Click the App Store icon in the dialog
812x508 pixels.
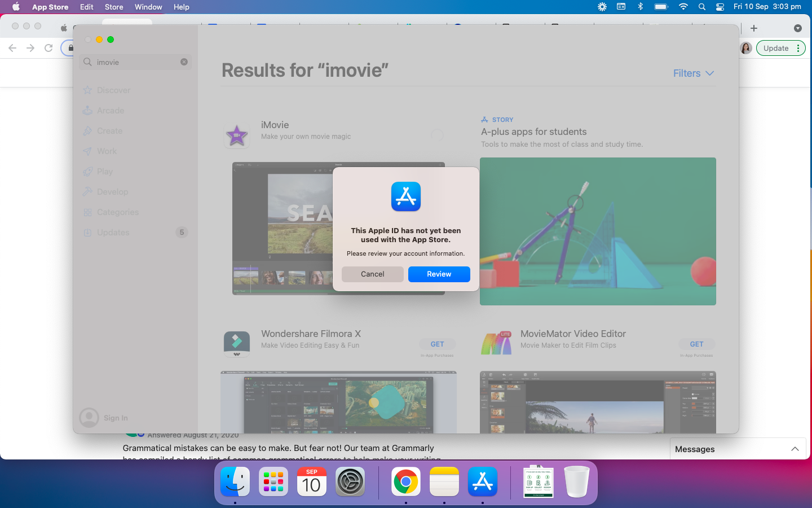coord(406,196)
